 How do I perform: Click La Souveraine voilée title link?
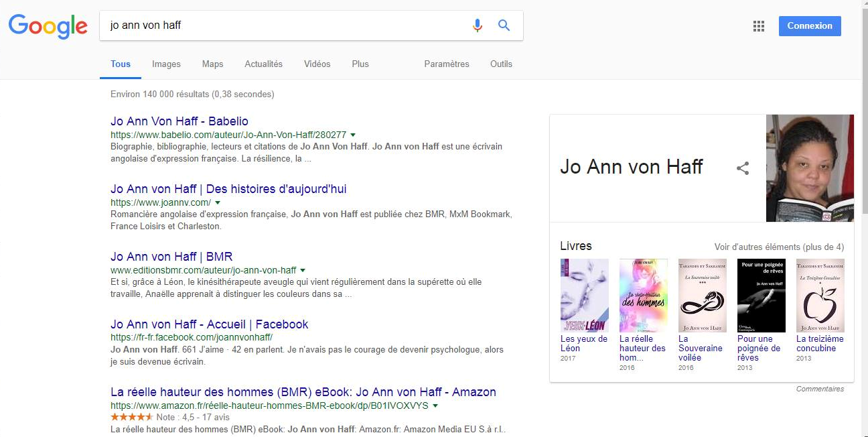(701, 349)
